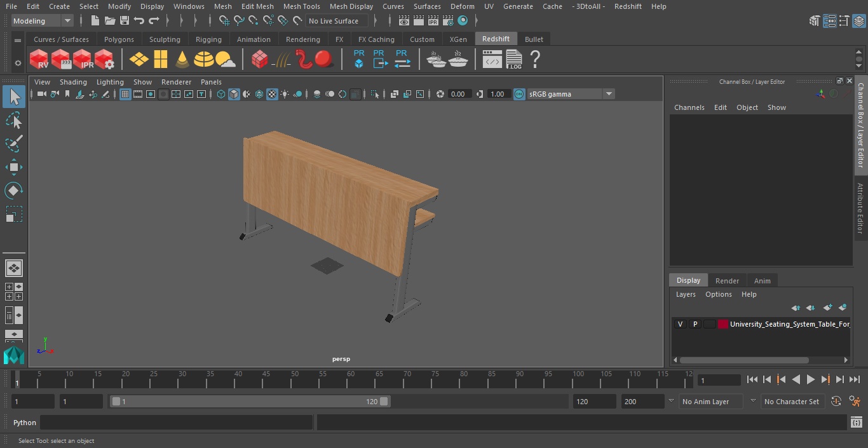Toggle layer visibility V box
Screen dimensions: 868x448
pyautogui.click(x=680, y=324)
